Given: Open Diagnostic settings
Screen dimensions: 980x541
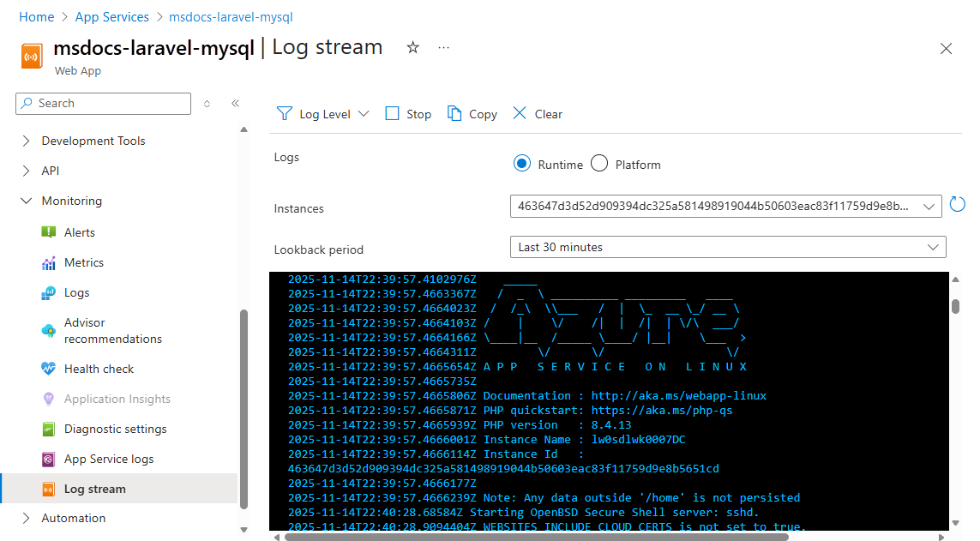Looking at the screenshot, I should [x=115, y=429].
